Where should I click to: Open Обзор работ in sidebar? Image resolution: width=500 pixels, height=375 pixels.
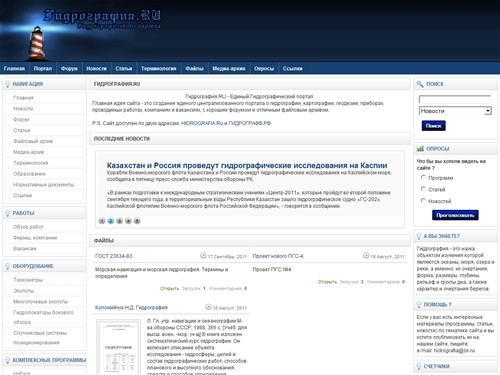[x=28, y=227]
